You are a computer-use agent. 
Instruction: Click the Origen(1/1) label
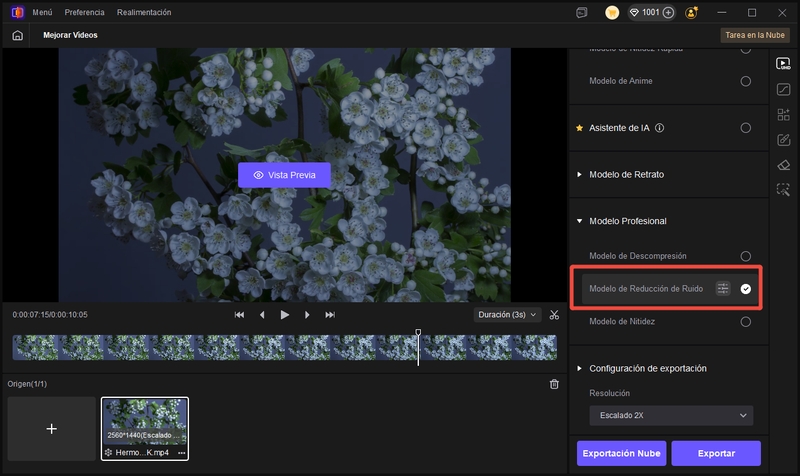coord(27,384)
